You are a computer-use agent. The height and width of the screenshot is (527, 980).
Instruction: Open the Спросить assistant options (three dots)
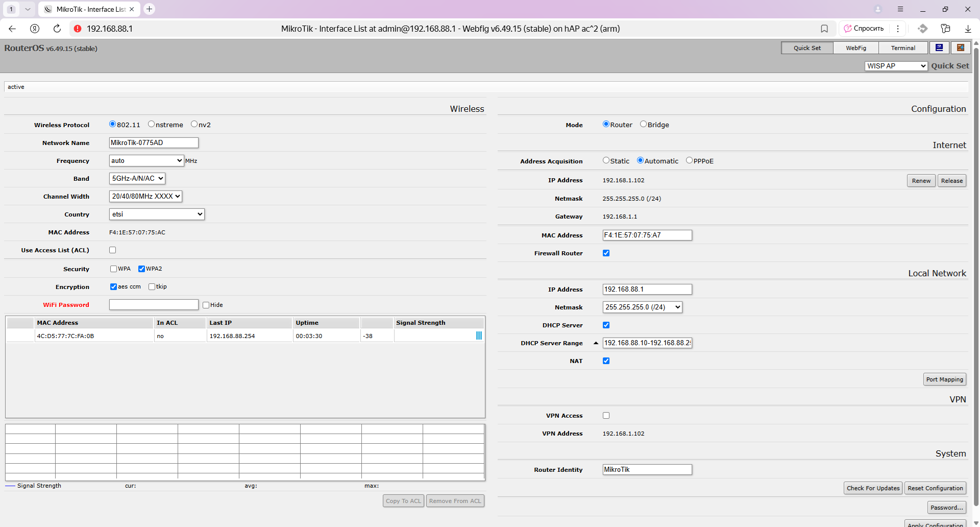898,29
